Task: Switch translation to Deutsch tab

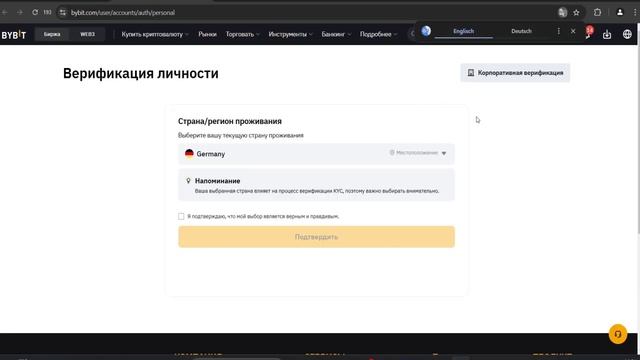Action: coord(521,31)
